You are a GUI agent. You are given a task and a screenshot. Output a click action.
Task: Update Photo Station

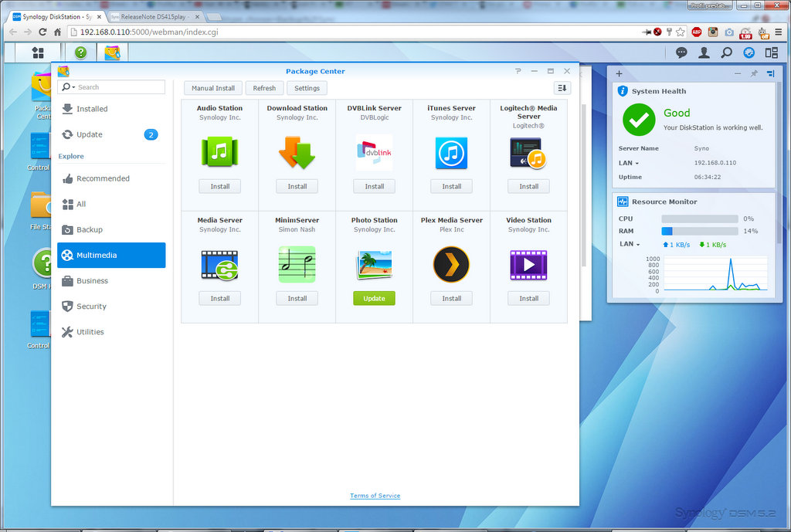[375, 299]
